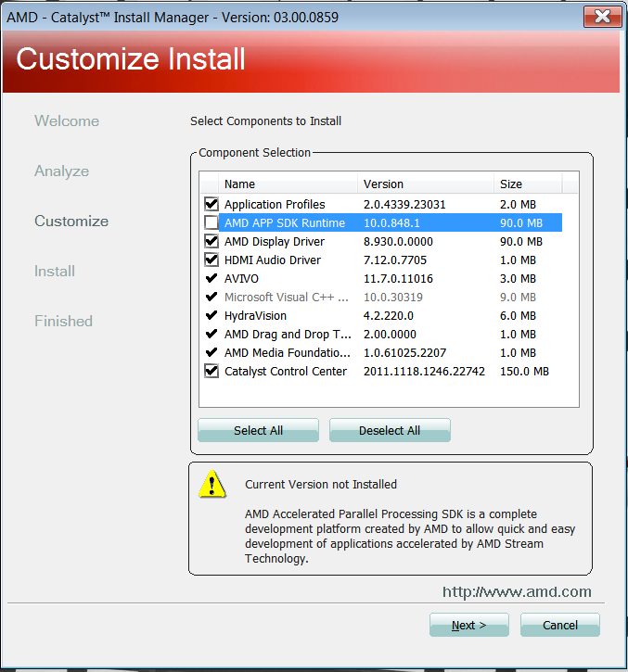Cancel the installation
Image resolution: width=628 pixels, height=672 pixels.
(559, 625)
